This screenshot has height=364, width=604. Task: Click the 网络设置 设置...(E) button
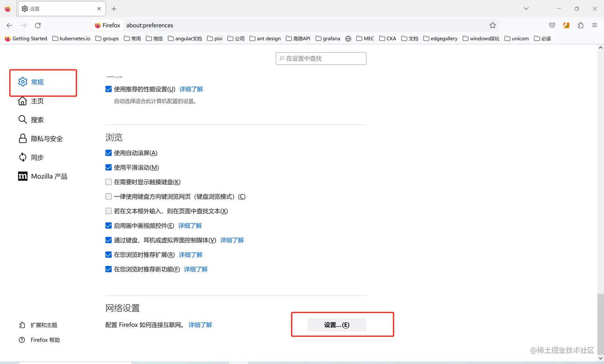click(x=337, y=324)
